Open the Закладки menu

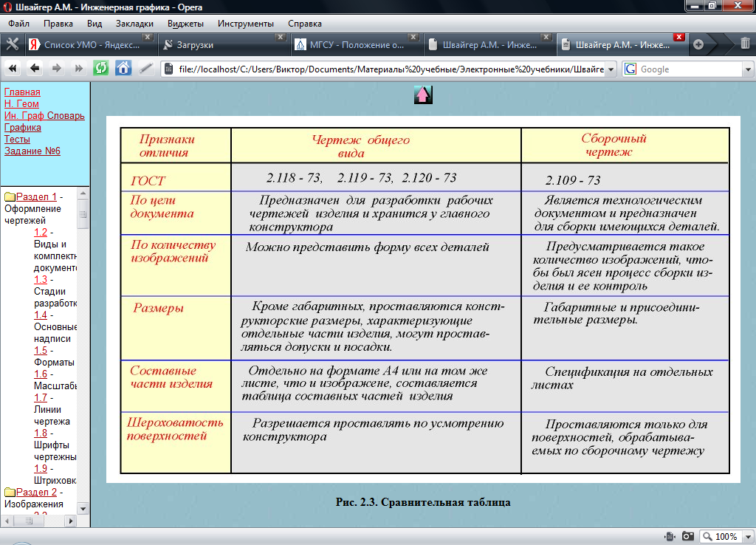point(134,24)
